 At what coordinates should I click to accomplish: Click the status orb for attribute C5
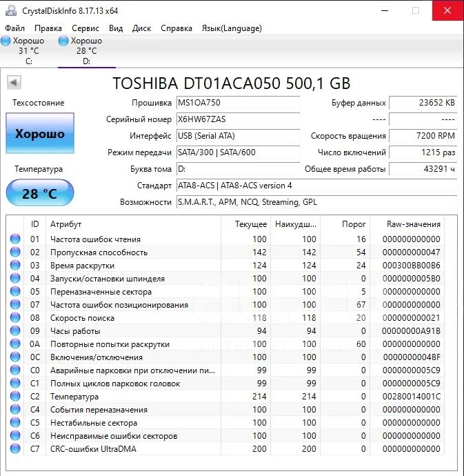(15, 422)
